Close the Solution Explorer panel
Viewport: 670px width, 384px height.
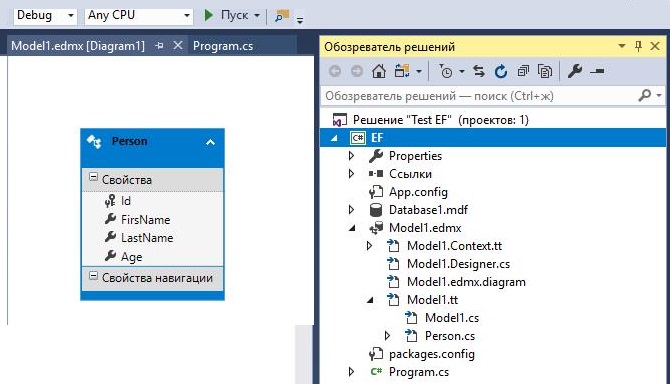655,46
